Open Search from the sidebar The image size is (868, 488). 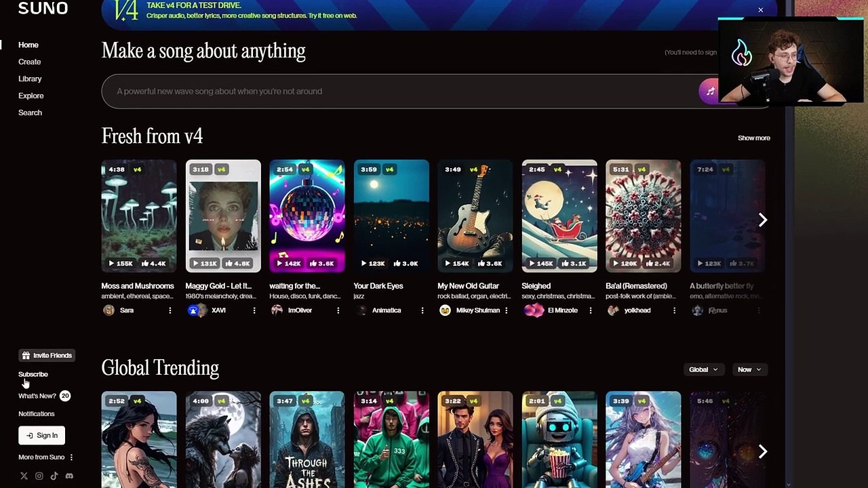point(31,113)
